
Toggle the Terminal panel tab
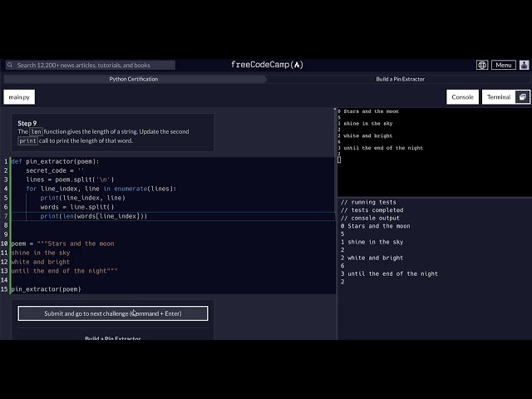tap(499, 97)
